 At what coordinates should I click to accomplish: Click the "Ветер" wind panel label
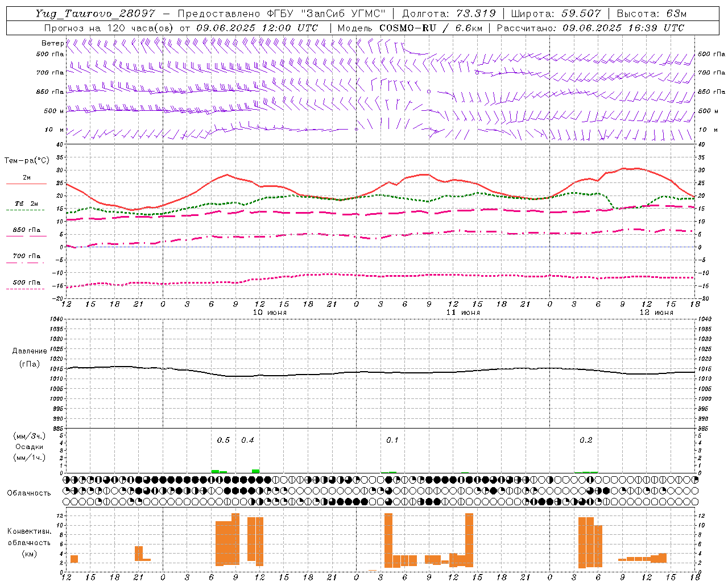(x=52, y=43)
